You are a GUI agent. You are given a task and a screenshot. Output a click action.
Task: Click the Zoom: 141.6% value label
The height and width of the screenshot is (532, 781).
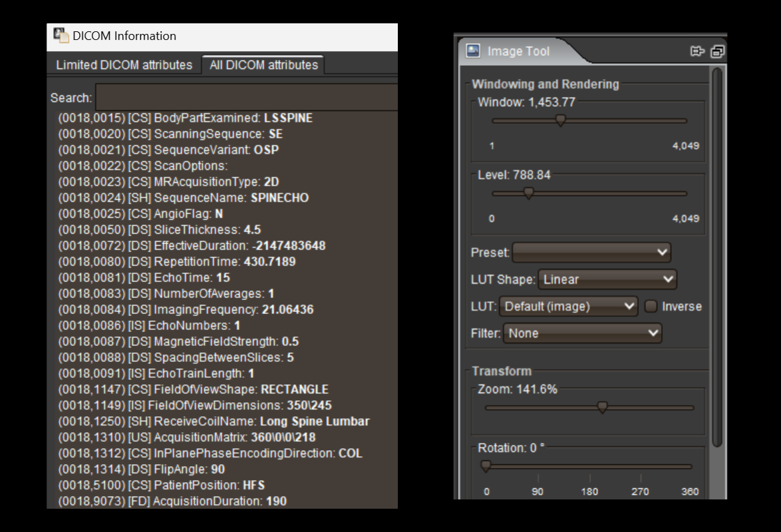(x=518, y=389)
